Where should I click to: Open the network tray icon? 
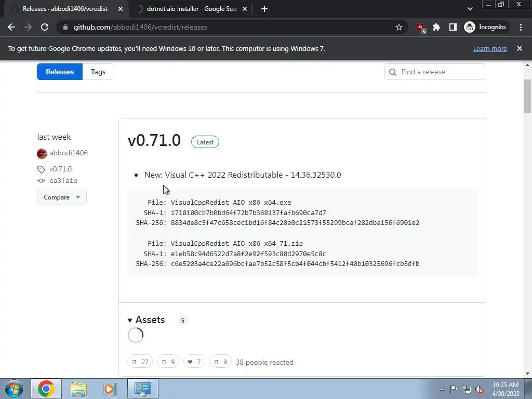[x=467, y=389]
